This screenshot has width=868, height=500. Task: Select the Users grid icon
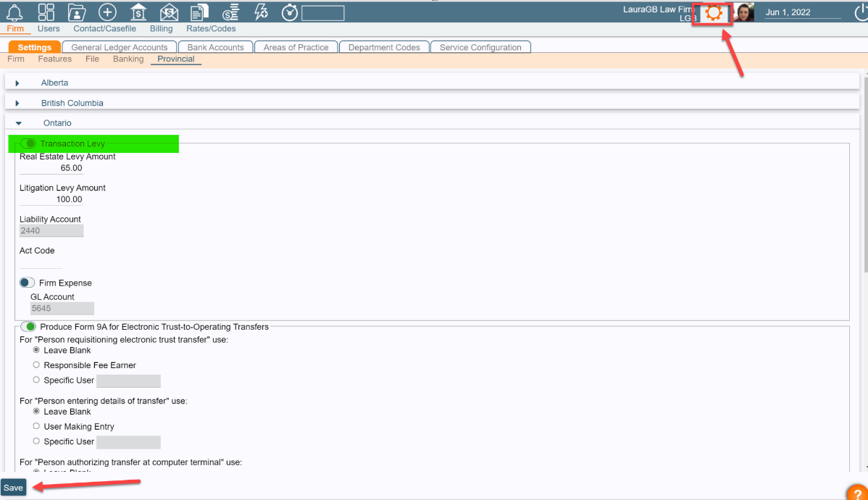point(48,12)
